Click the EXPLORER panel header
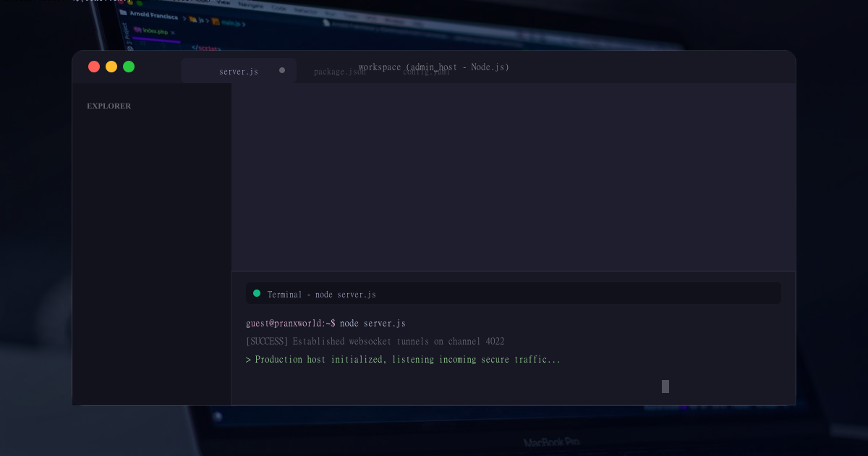 click(x=109, y=106)
